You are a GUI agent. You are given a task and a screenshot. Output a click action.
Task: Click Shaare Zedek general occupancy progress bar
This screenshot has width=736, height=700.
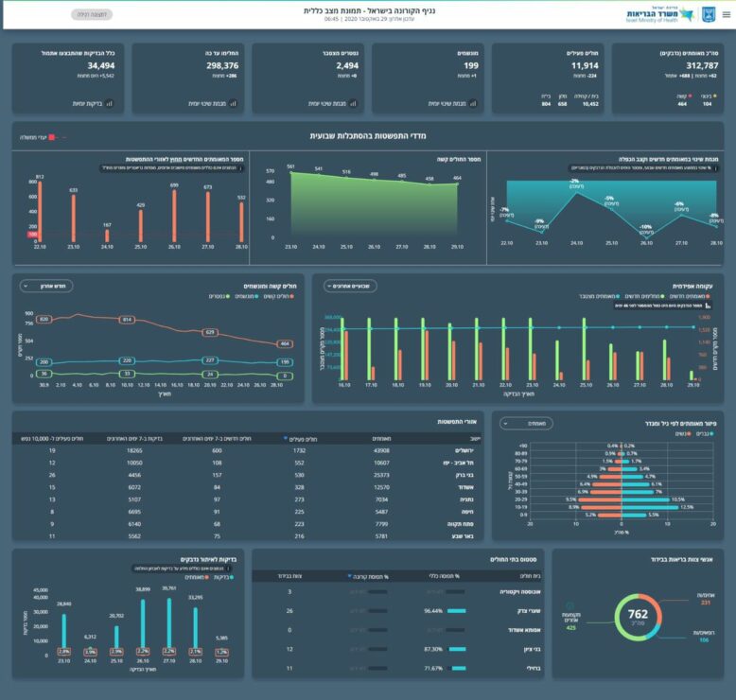click(454, 611)
